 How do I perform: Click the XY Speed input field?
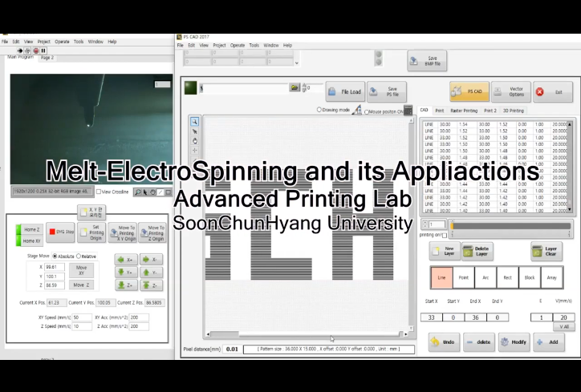coord(82,317)
